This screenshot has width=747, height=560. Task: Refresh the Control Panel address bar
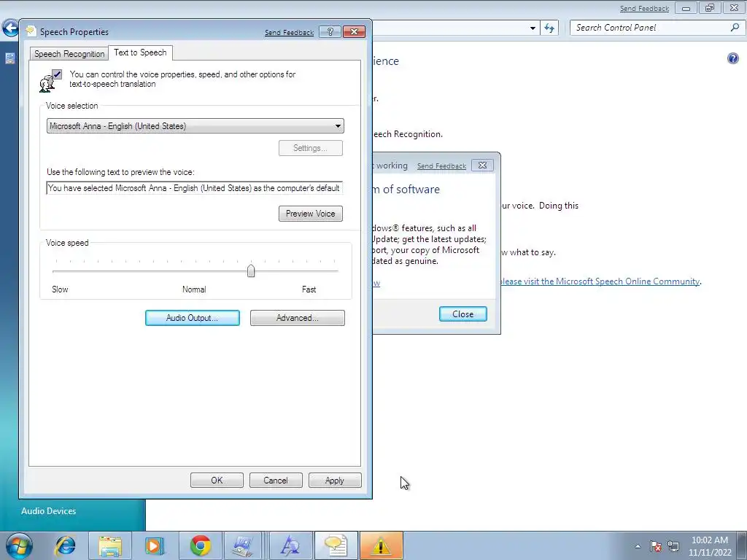pyautogui.click(x=549, y=28)
